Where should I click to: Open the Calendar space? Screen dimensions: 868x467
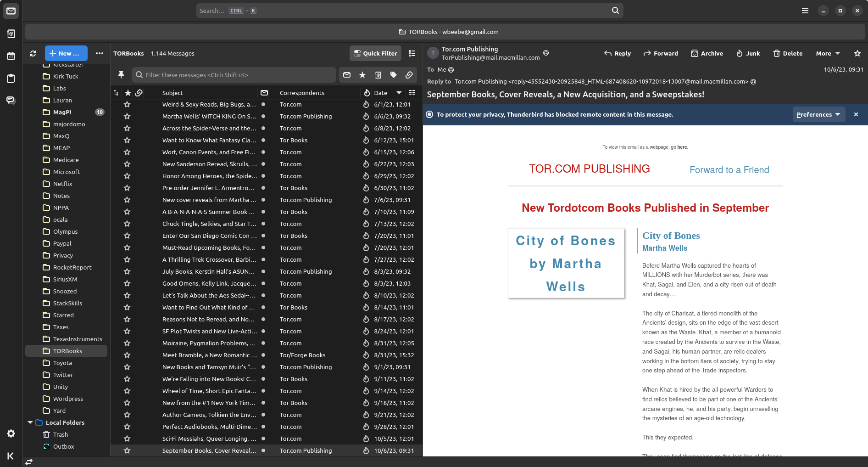(x=11, y=56)
